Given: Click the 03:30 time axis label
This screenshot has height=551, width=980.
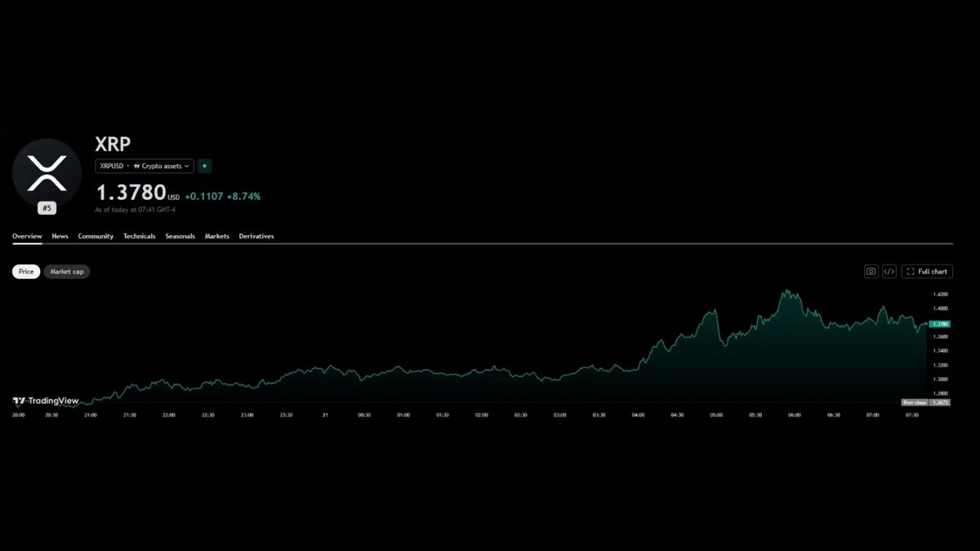Looking at the screenshot, I should pos(599,415).
